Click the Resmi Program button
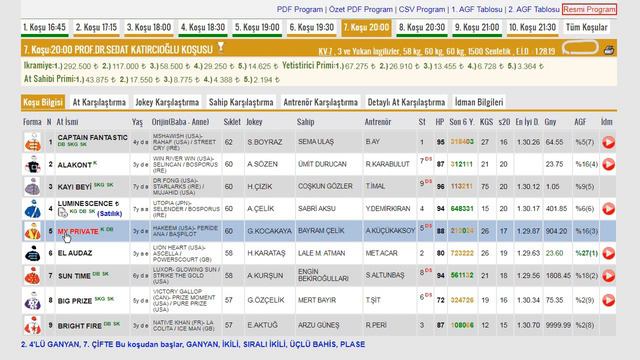640x360 pixels. point(589,9)
